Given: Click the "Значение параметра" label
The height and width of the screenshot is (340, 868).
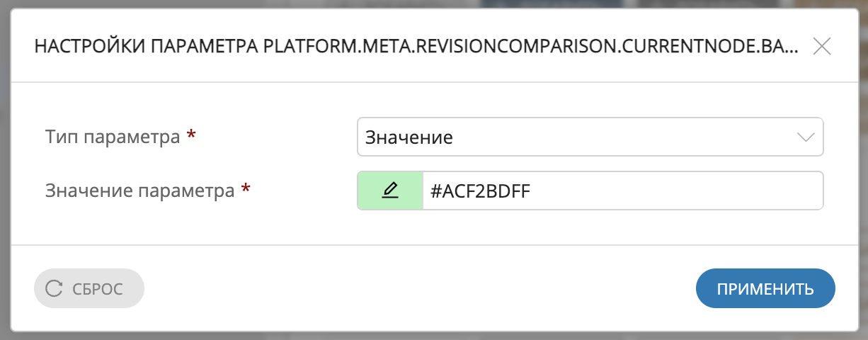Looking at the screenshot, I should [x=139, y=191].
